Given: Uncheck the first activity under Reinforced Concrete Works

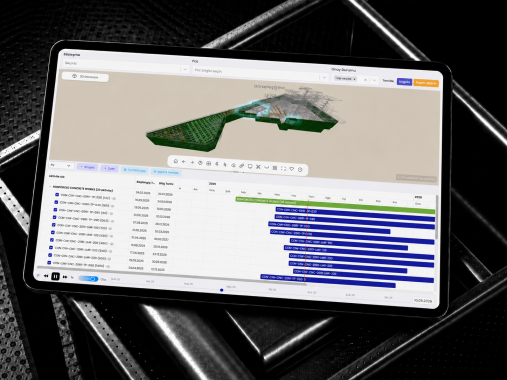Looking at the screenshot, I should pos(57,194).
